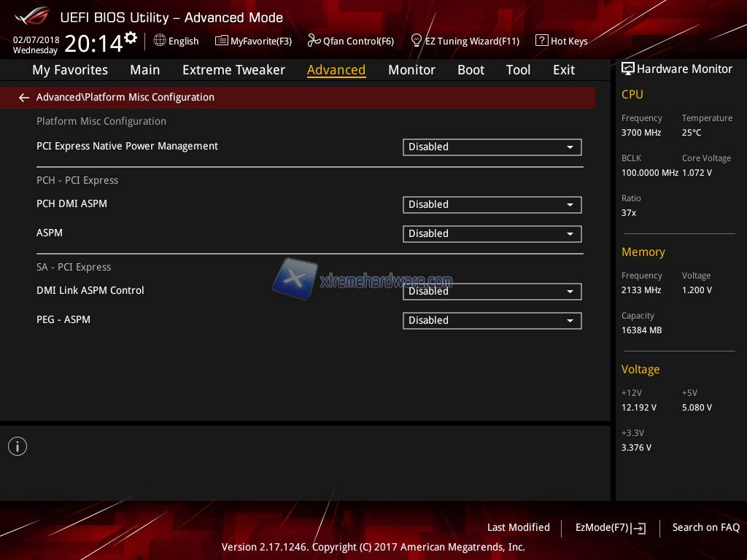
Task: Click the Last Modified button
Action: [x=518, y=527]
